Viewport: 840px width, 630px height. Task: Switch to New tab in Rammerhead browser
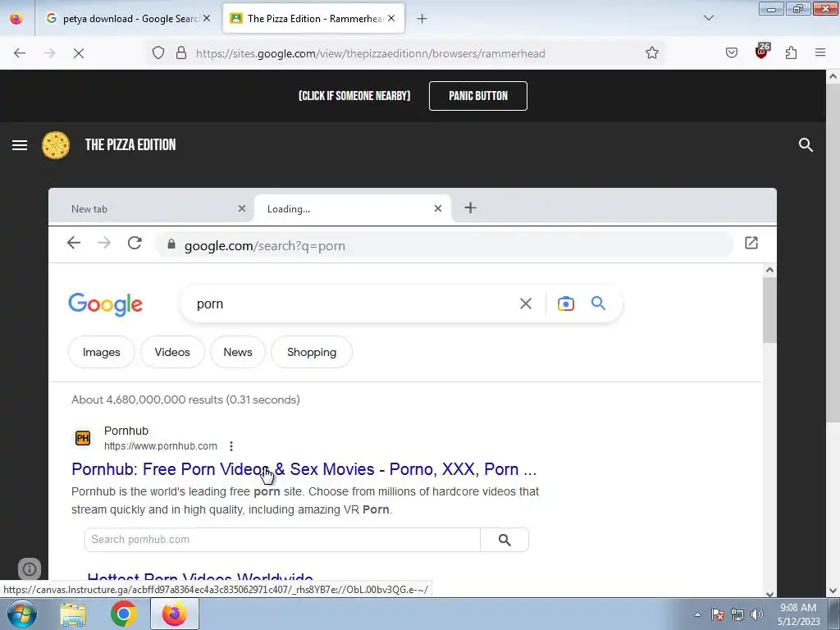click(151, 209)
